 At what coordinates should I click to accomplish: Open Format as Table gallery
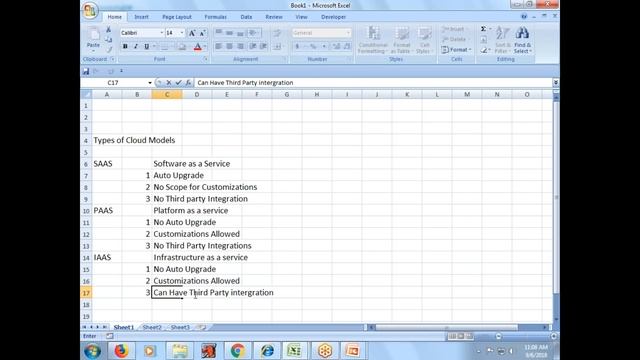click(402, 40)
